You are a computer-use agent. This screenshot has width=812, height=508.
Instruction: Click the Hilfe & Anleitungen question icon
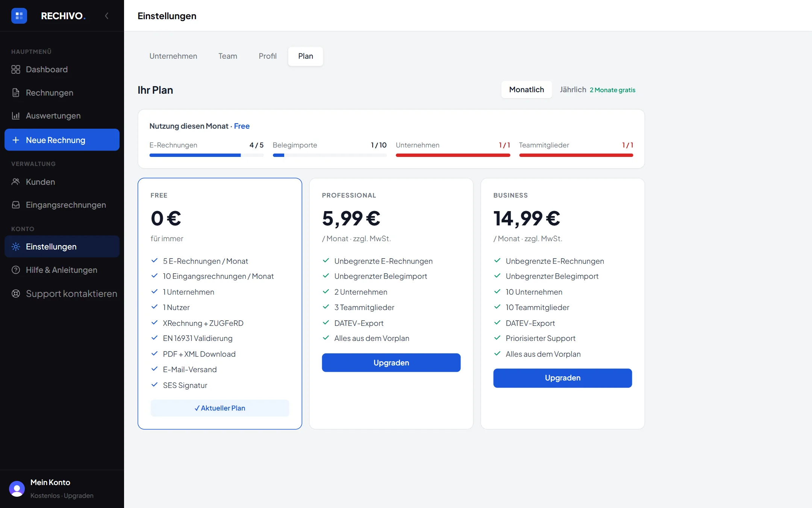point(16,270)
